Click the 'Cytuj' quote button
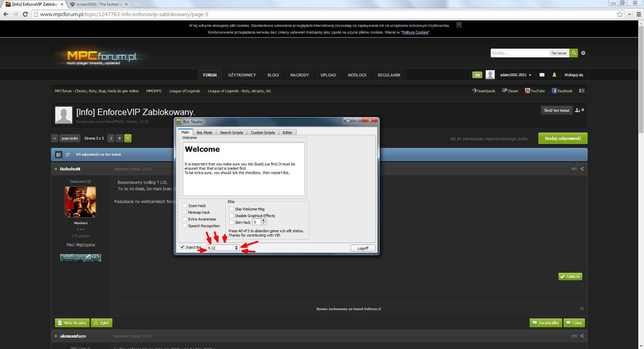 pyautogui.click(x=574, y=323)
